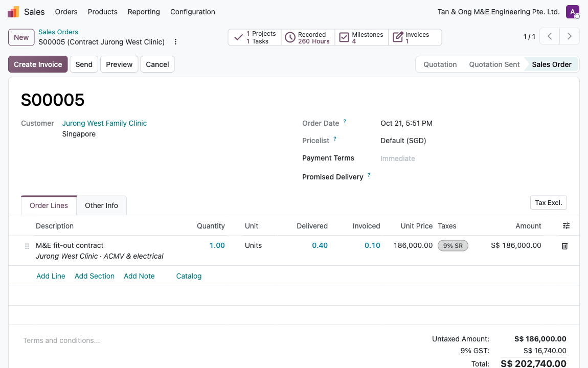This screenshot has height=368, width=588.
Task: Click the Amount column header
Action: [528, 225]
